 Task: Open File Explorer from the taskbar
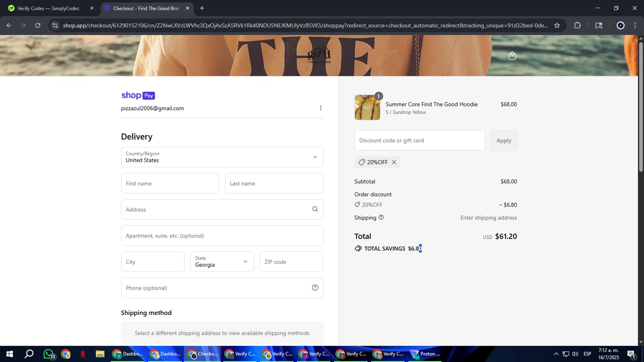(100, 354)
